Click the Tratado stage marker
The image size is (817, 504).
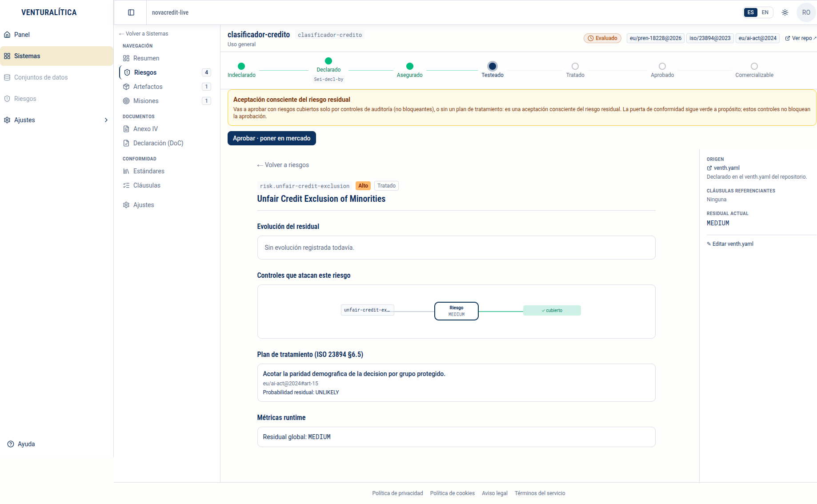(575, 66)
